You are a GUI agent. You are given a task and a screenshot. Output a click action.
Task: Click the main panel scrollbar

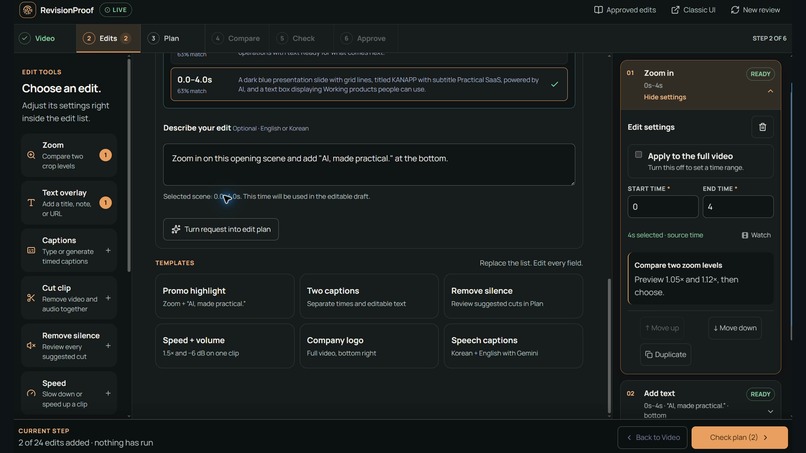click(610, 345)
